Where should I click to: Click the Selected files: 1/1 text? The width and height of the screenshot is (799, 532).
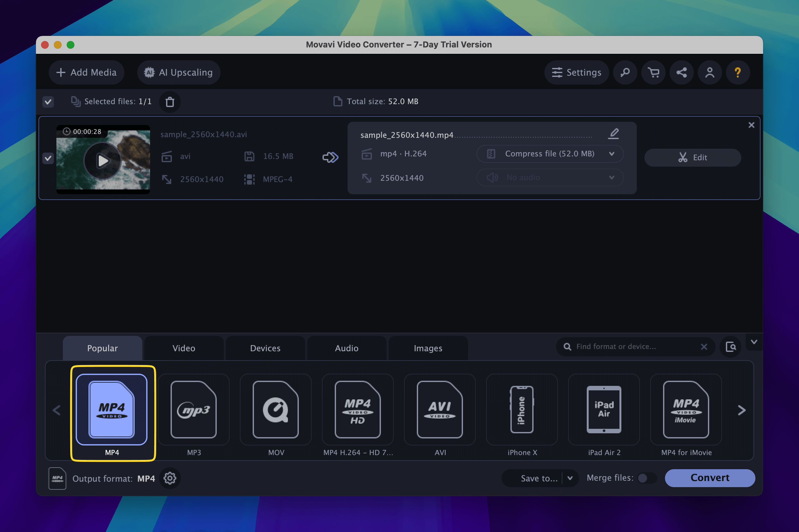(x=118, y=102)
